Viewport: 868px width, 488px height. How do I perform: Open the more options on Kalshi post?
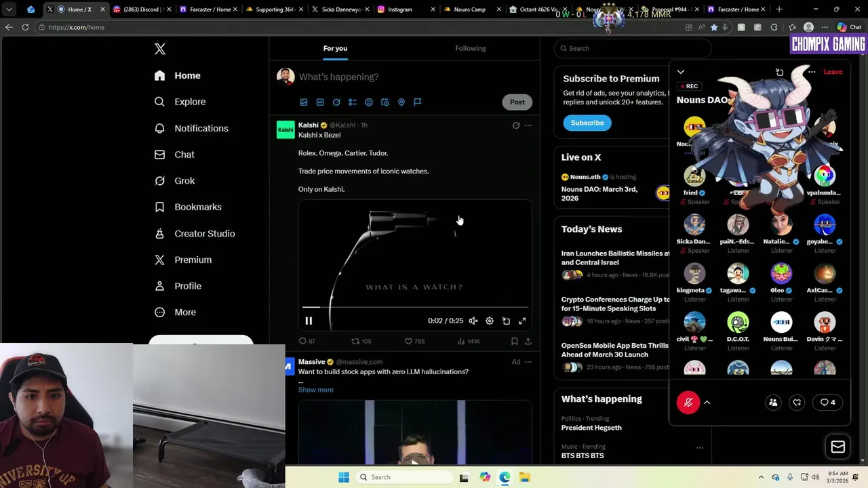pos(528,125)
